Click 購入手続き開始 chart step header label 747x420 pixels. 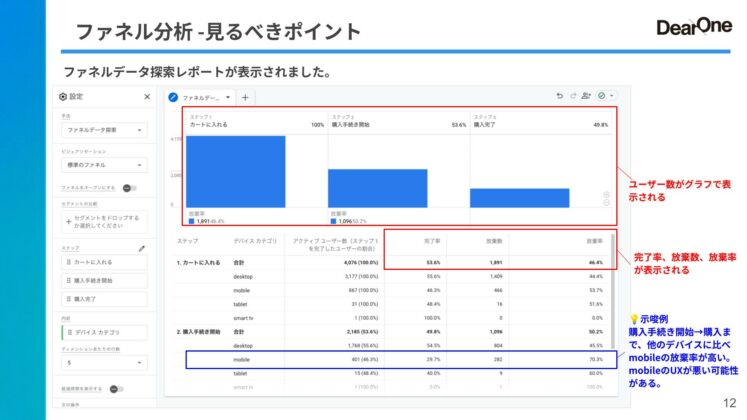coord(351,125)
